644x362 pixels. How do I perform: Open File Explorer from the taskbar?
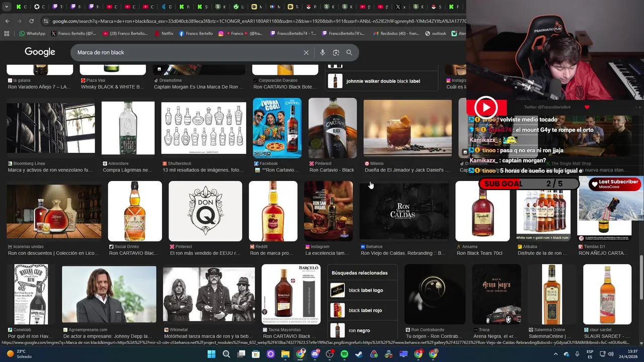(x=285, y=354)
